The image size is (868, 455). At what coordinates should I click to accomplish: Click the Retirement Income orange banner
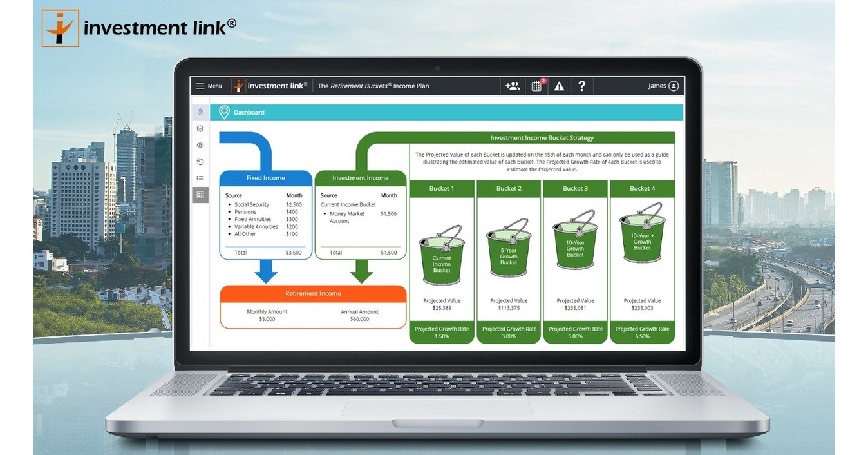click(312, 293)
